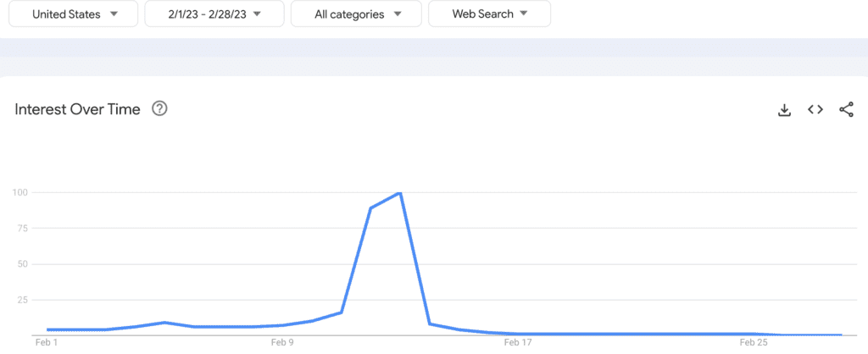Click the arrow beside United States
This screenshot has height=354, width=868.
114,14
